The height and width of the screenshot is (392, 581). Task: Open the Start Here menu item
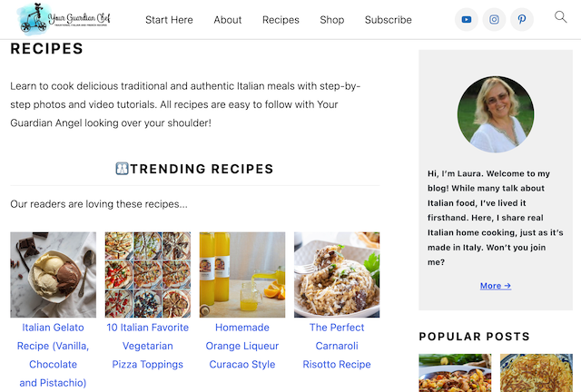(x=169, y=20)
